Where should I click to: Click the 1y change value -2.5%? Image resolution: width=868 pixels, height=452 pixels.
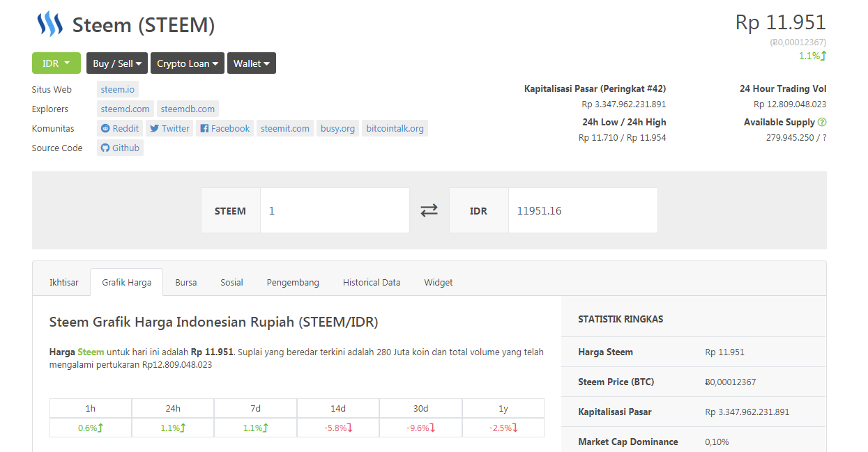tap(503, 428)
